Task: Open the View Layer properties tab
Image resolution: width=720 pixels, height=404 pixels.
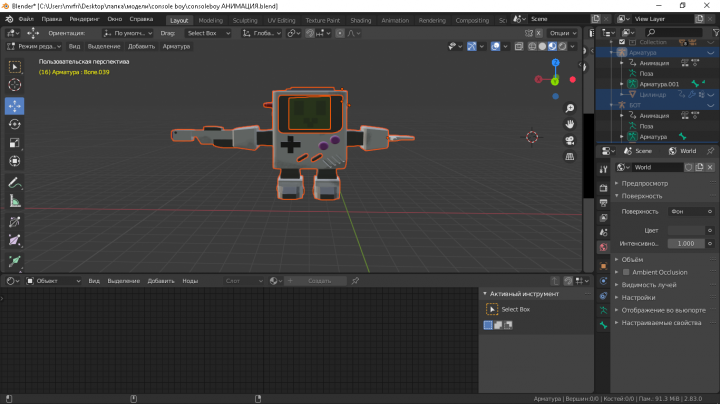Action: [603, 218]
